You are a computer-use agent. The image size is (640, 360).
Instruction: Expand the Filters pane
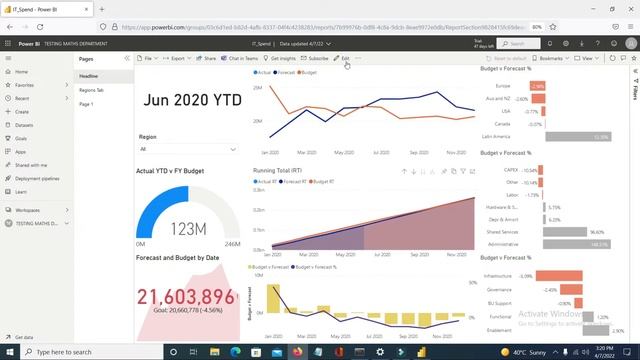(x=635, y=71)
